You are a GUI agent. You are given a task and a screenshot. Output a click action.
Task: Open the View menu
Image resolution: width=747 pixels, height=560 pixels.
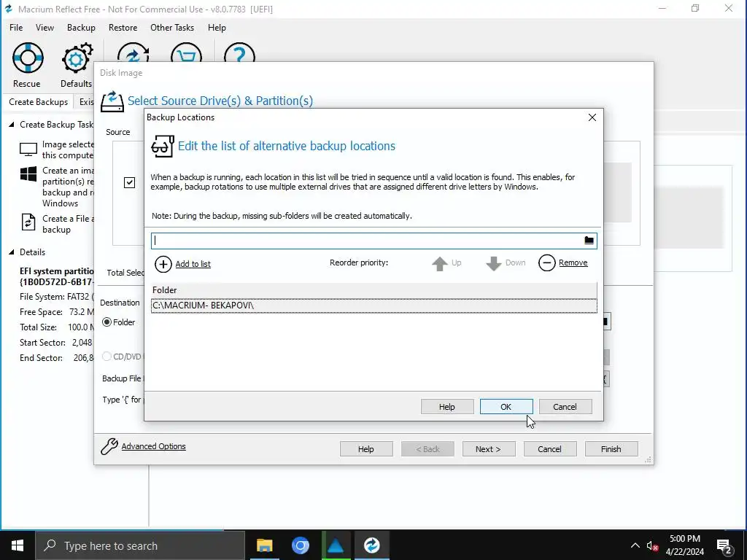pyautogui.click(x=44, y=28)
